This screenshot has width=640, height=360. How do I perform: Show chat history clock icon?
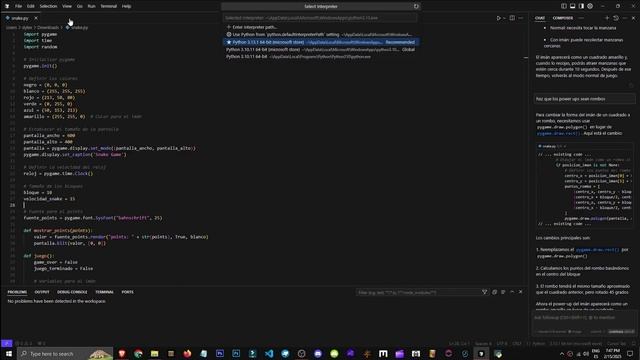[616, 18]
